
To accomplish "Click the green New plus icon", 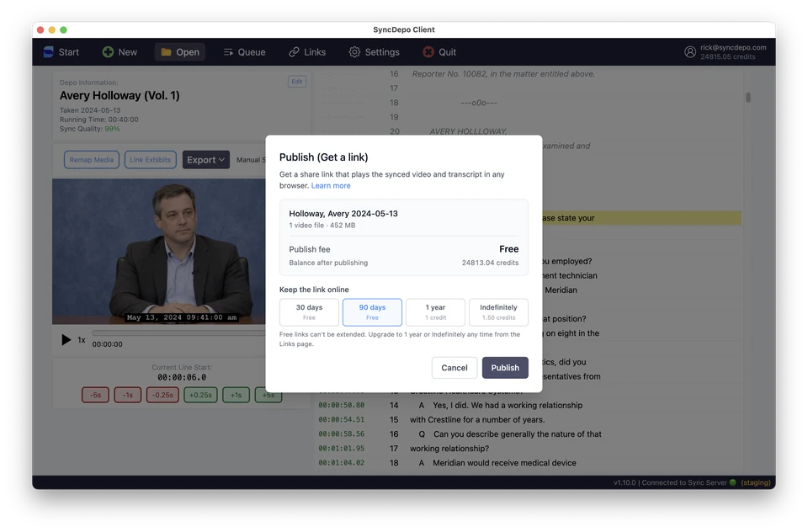I will pos(108,52).
